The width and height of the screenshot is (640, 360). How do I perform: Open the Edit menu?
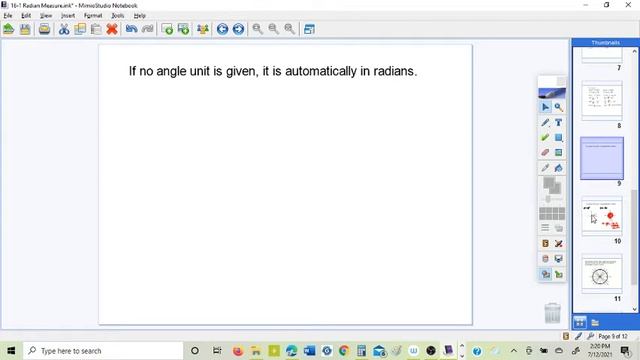(26, 16)
